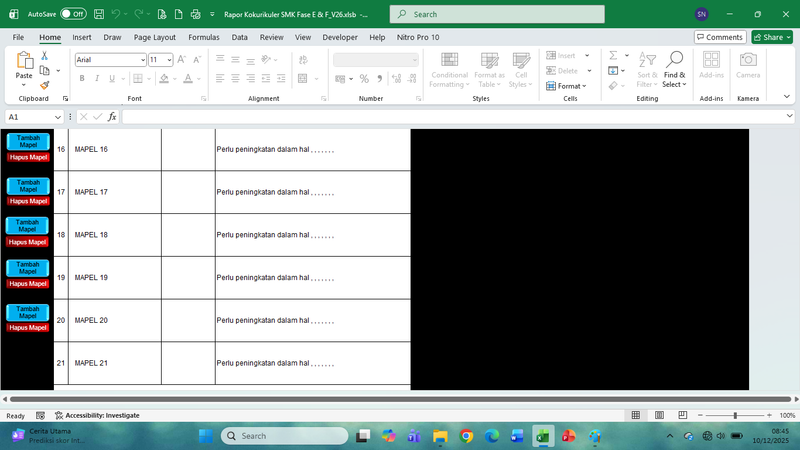Screen dimensions: 800x450
Task: Select the Format Painter brush icon
Action: pyautogui.click(x=44, y=85)
